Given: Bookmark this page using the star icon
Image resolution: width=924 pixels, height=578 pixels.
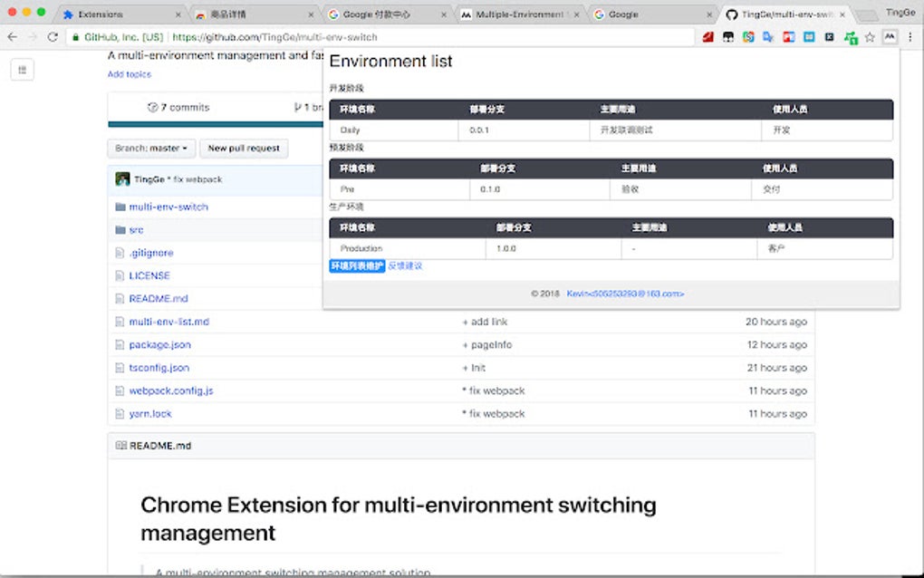Looking at the screenshot, I should (871, 38).
